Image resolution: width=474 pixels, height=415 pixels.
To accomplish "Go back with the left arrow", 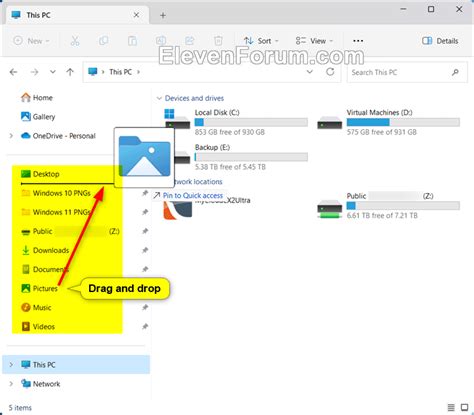I will (x=13, y=72).
